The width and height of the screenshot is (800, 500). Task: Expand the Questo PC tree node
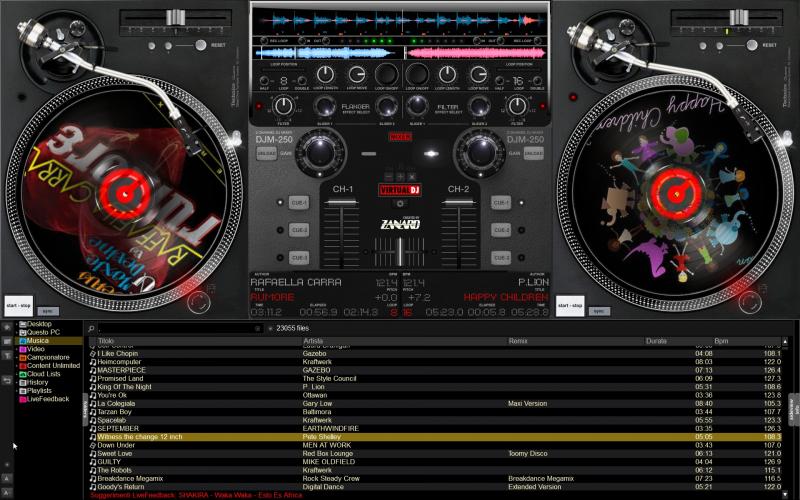16,332
